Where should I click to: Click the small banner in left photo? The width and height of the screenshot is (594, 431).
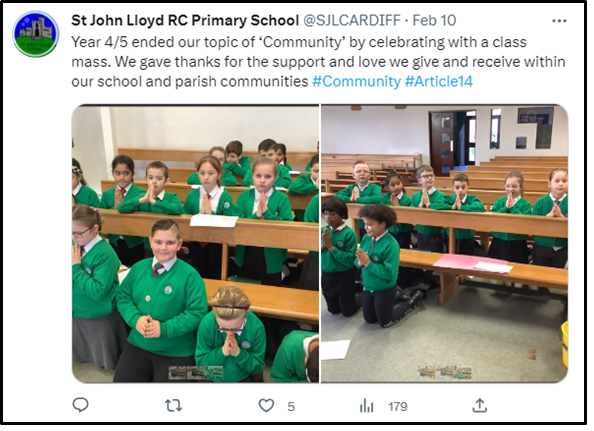pyautogui.click(x=195, y=372)
